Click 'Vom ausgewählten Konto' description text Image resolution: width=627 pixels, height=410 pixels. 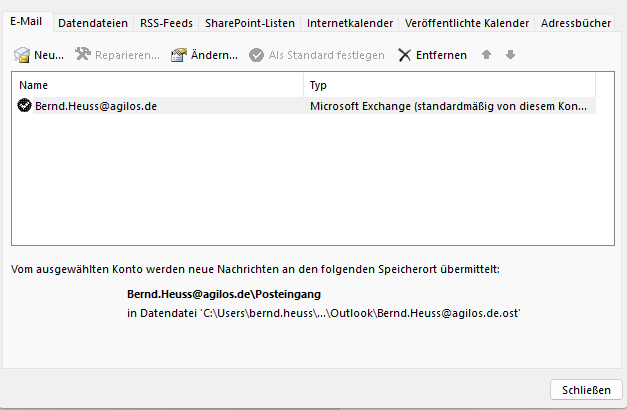(x=255, y=269)
